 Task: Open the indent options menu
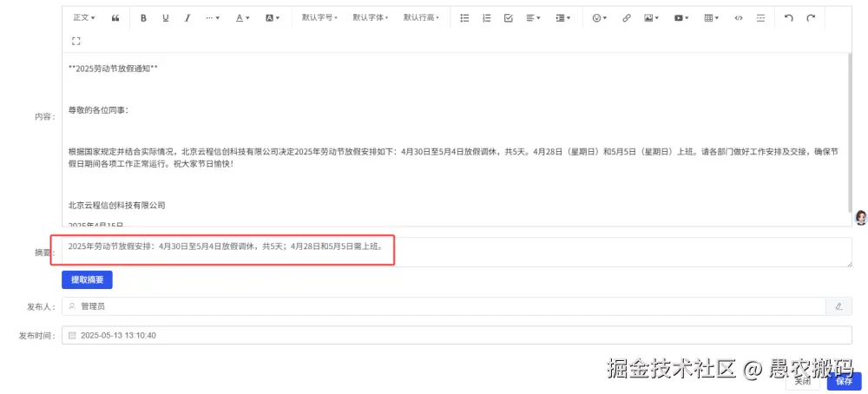(x=563, y=17)
